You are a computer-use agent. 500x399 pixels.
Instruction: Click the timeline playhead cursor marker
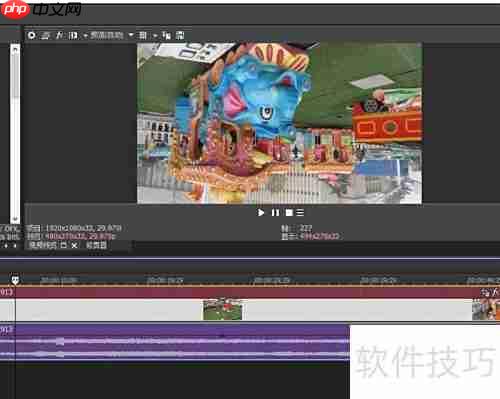click(15, 280)
